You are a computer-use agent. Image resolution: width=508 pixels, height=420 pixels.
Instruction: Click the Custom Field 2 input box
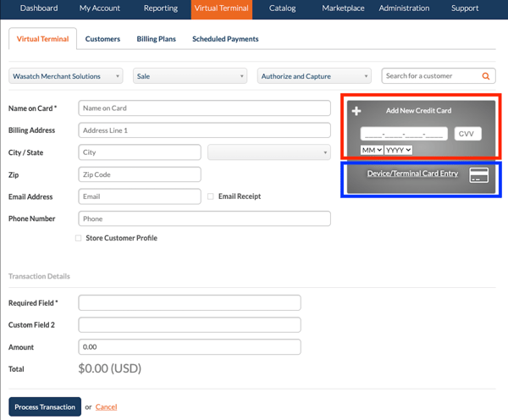coord(190,324)
